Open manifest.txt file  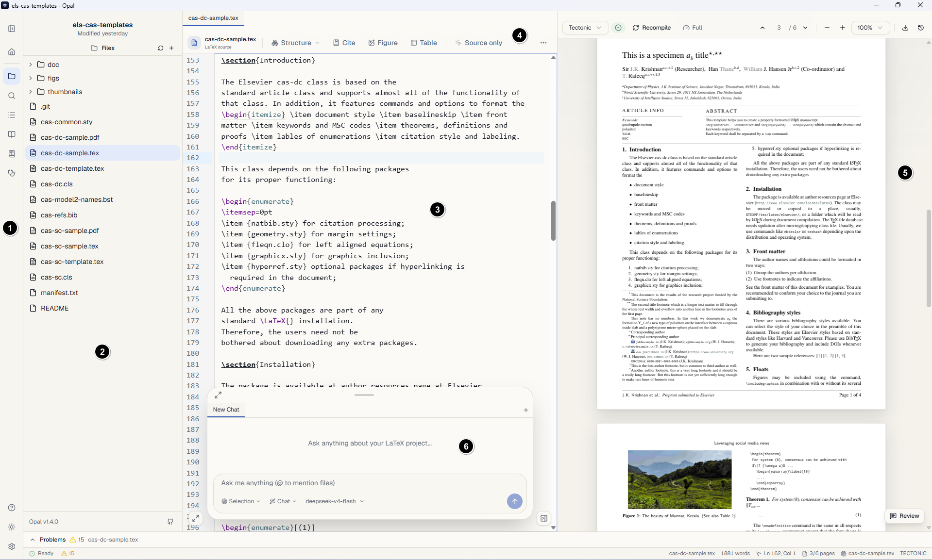[x=102, y=293]
